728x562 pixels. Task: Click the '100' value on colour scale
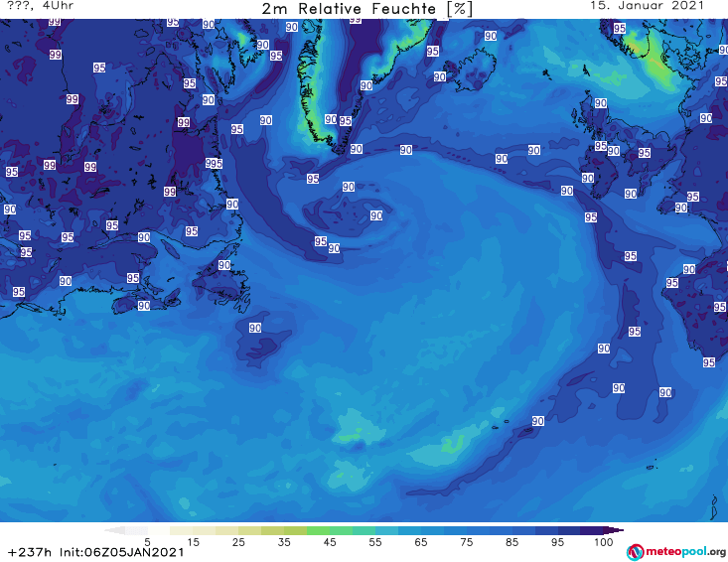tap(603, 541)
